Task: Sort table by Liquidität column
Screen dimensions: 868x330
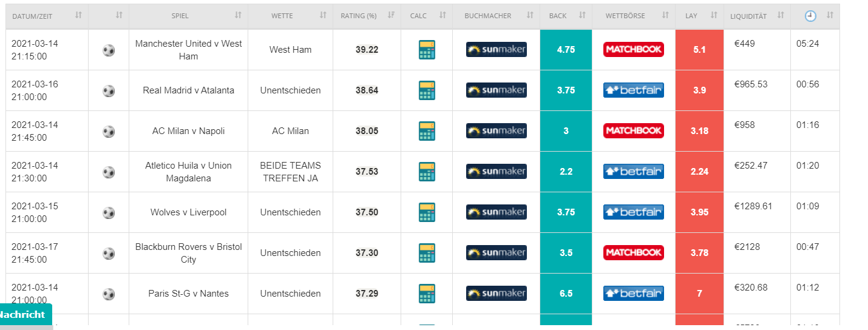Action: 757,16
